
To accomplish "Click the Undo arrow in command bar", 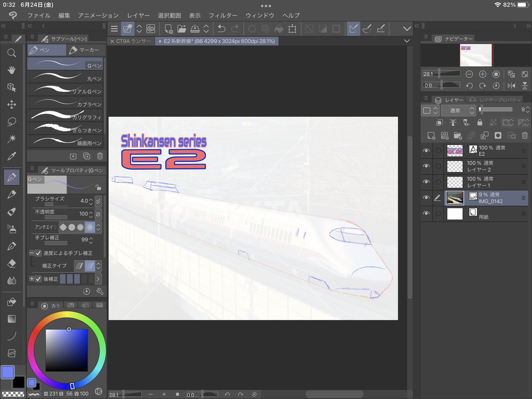I will tap(221, 29).
